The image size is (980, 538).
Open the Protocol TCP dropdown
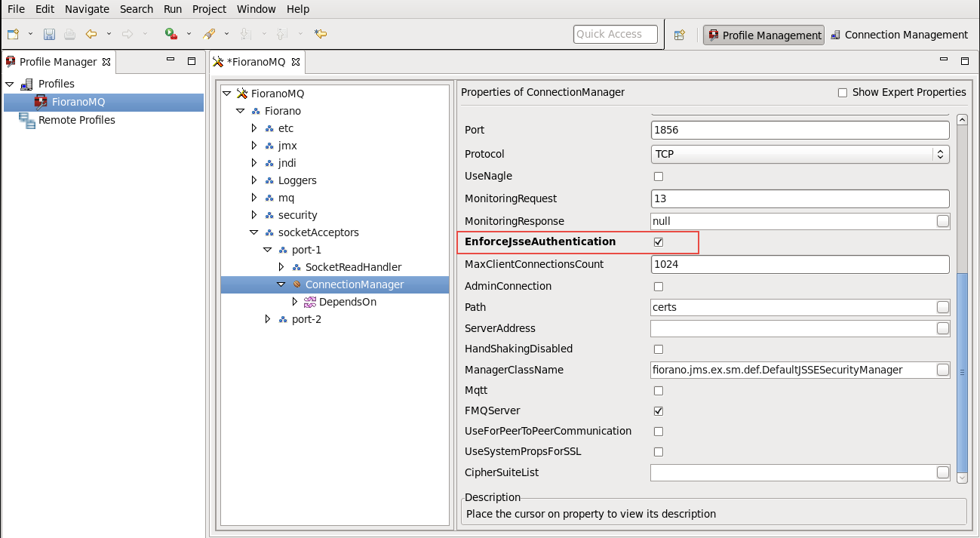click(800, 154)
